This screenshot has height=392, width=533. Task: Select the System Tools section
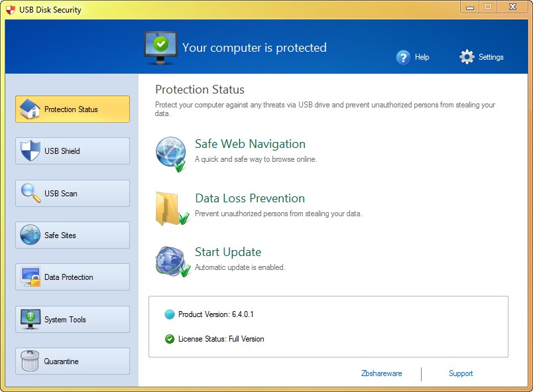(72, 319)
